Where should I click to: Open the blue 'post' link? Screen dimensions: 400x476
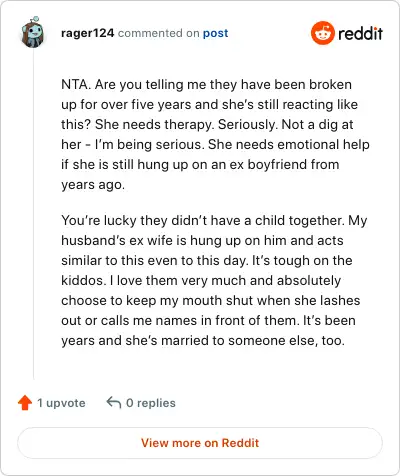click(x=216, y=33)
